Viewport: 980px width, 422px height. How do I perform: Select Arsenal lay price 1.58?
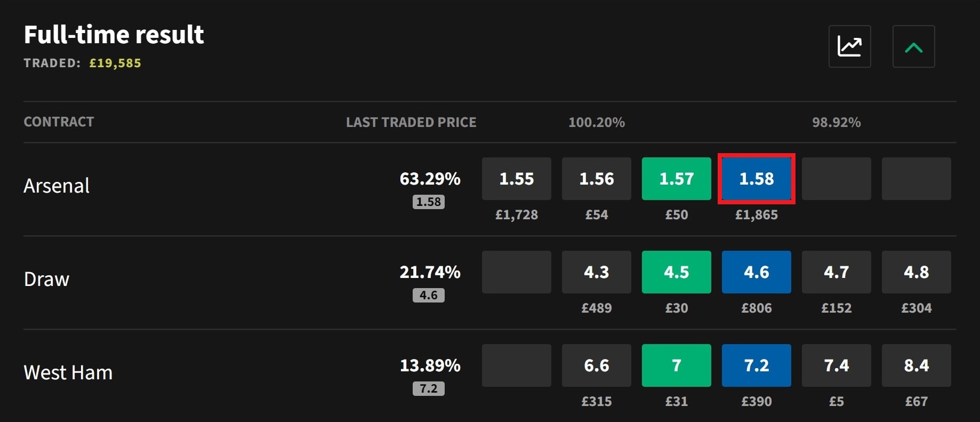click(x=756, y=179)
